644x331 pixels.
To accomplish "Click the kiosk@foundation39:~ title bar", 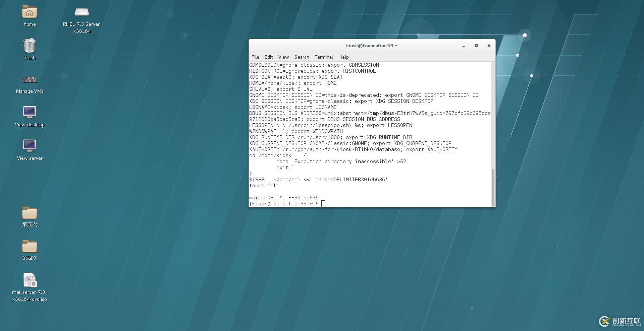I will click(x=372, y=46).
